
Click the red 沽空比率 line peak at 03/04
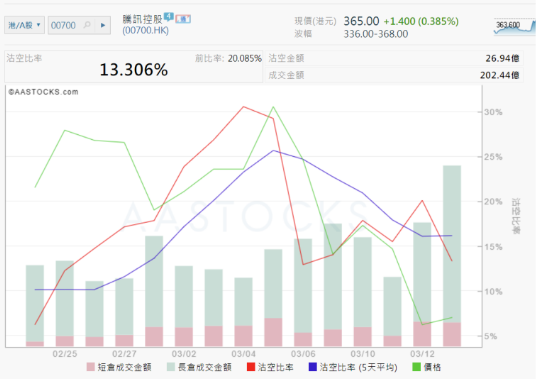(243, 107)
